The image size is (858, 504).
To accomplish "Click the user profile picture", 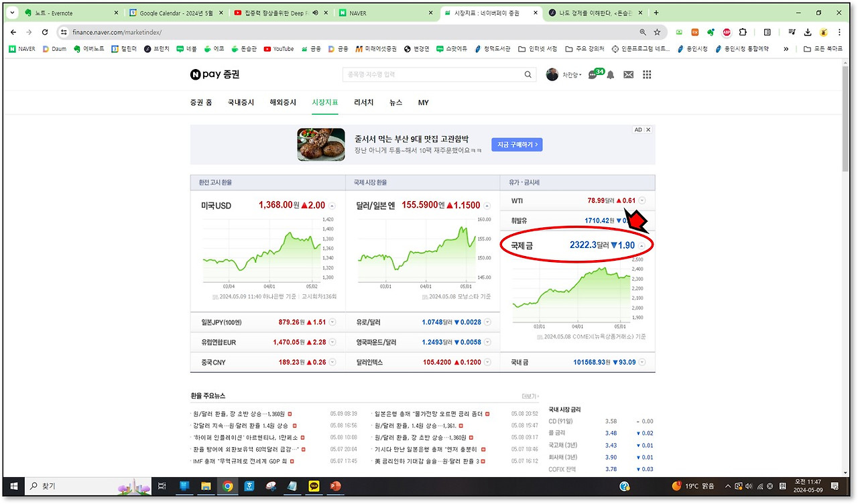I will (x=552, y=74).
